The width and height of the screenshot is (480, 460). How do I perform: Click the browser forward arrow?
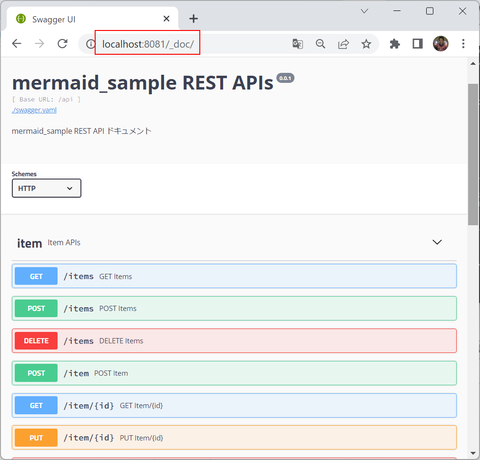pos(39,44)
